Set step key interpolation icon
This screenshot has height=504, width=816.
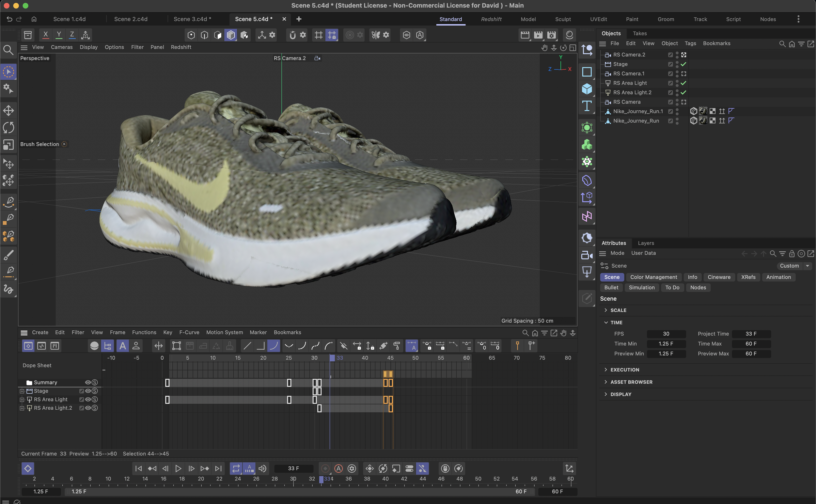[261, 346]
